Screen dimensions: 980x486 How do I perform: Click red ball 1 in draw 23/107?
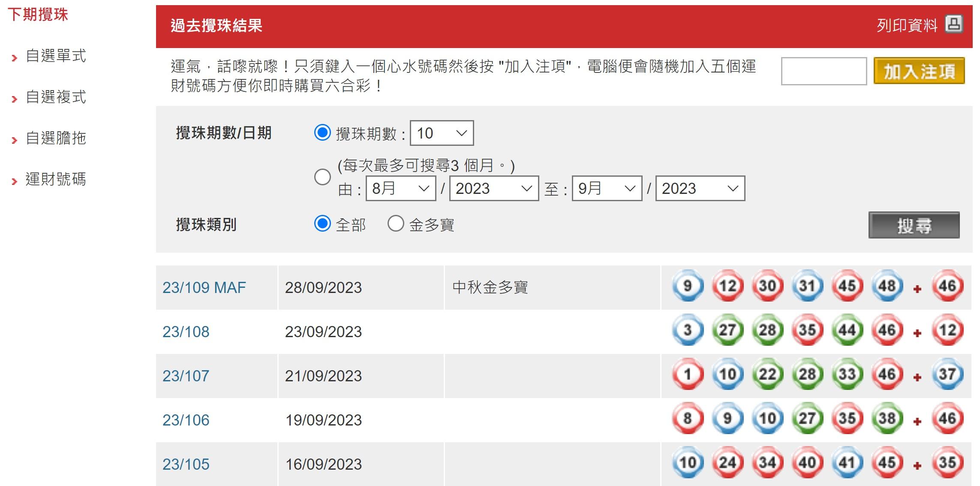click(x=688, y=374)
